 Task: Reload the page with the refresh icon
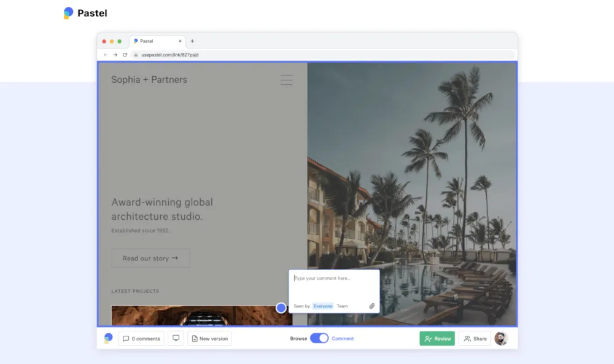[125, 55]
